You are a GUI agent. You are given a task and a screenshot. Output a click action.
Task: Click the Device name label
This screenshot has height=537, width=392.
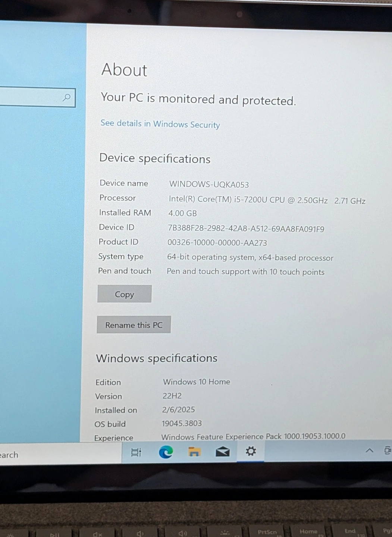coord(124,183)
